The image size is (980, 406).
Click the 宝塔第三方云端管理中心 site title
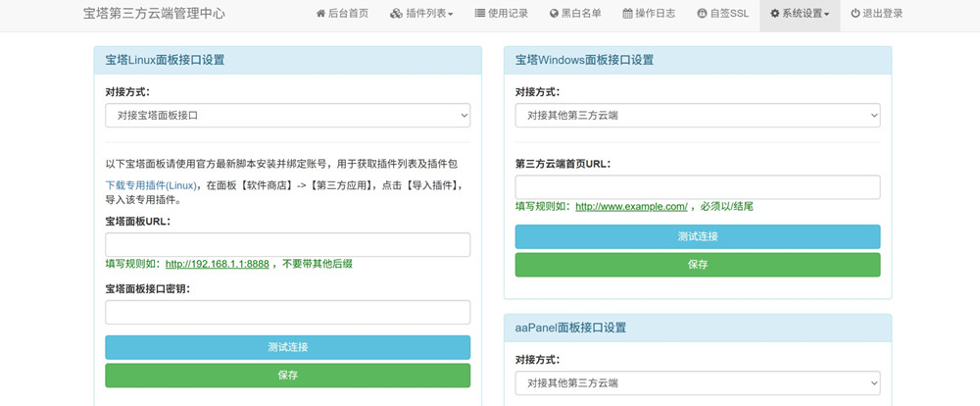(x=154, y=14)
